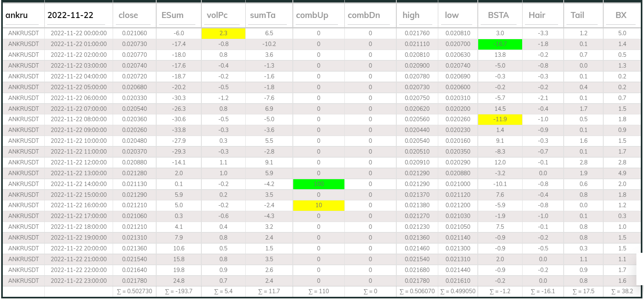Click Tail value 2.8
This screenshot has height=300, width=644.
click(583, 162)
